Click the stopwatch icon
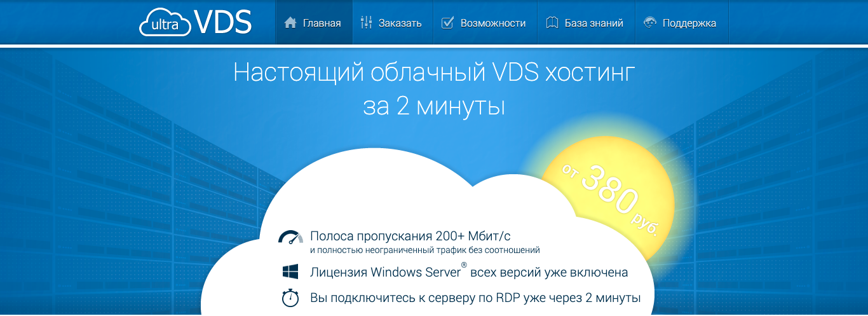 pyautogui.click(x=290, y=298)
